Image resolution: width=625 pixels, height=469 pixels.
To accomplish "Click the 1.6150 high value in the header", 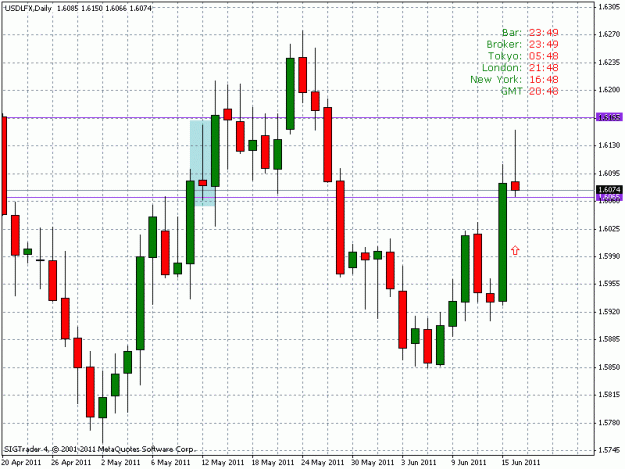I will click(92, 8).
